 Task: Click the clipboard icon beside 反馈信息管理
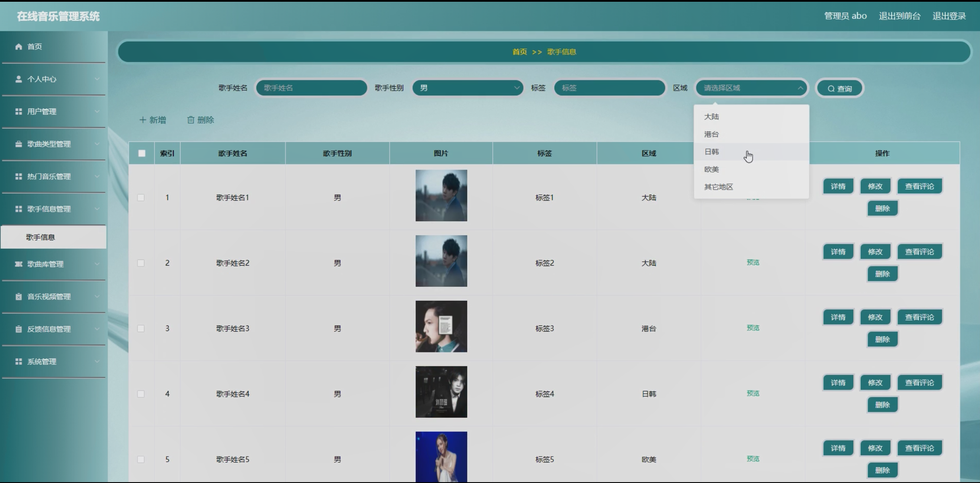point(19,329)
